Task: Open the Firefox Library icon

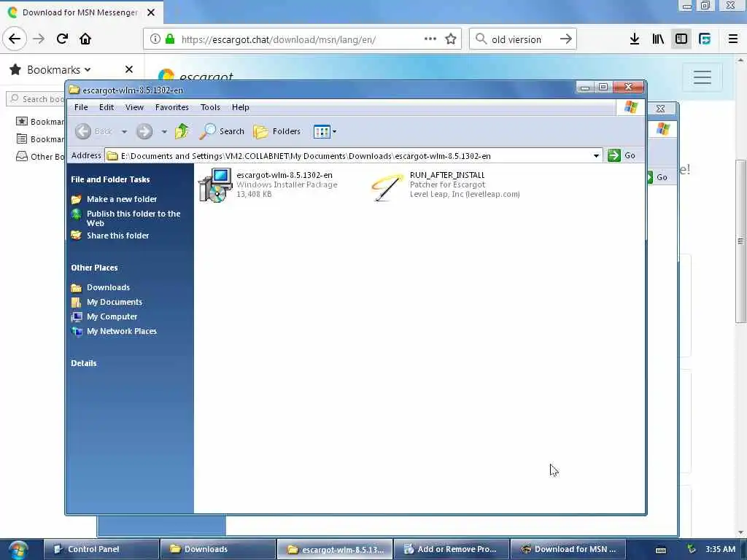Action: (658, 39)
